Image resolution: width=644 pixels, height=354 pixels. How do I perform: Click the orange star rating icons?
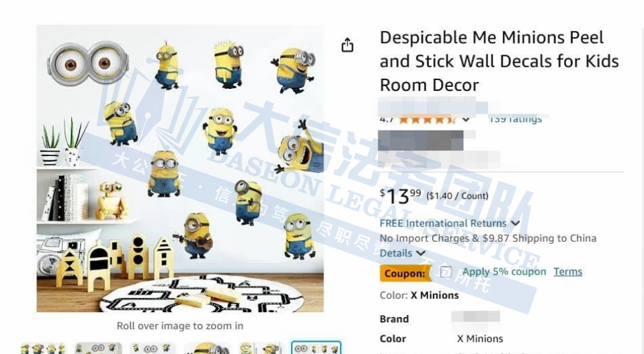[x=427, y=120]
